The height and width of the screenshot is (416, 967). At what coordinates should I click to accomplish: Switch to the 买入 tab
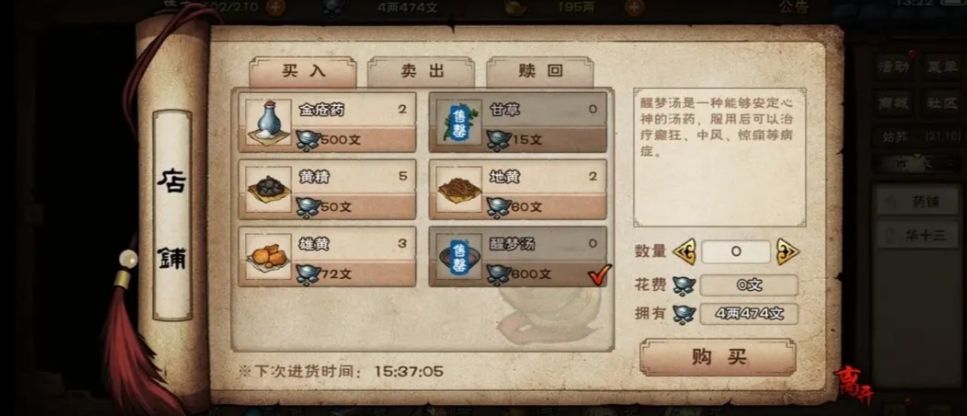click(x=303, y=71)
